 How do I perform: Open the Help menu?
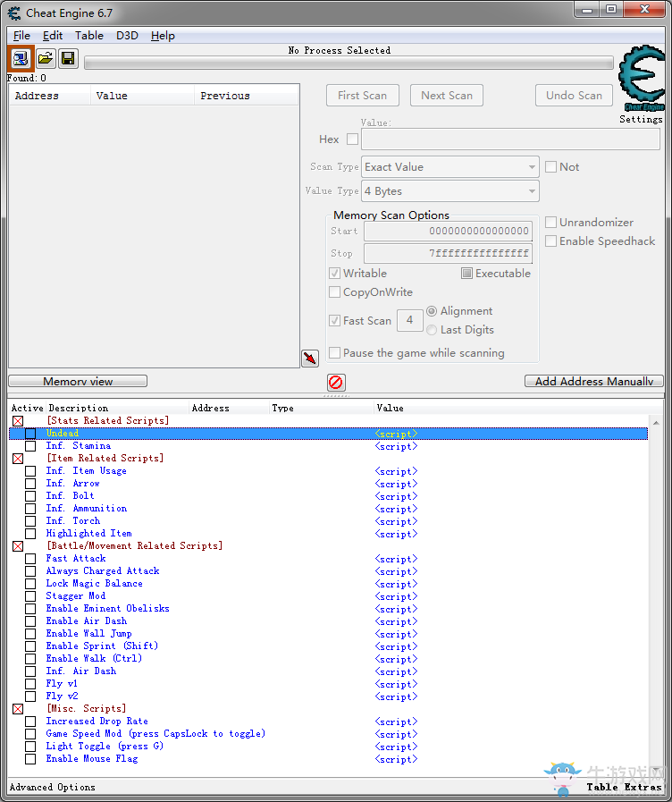163,35
